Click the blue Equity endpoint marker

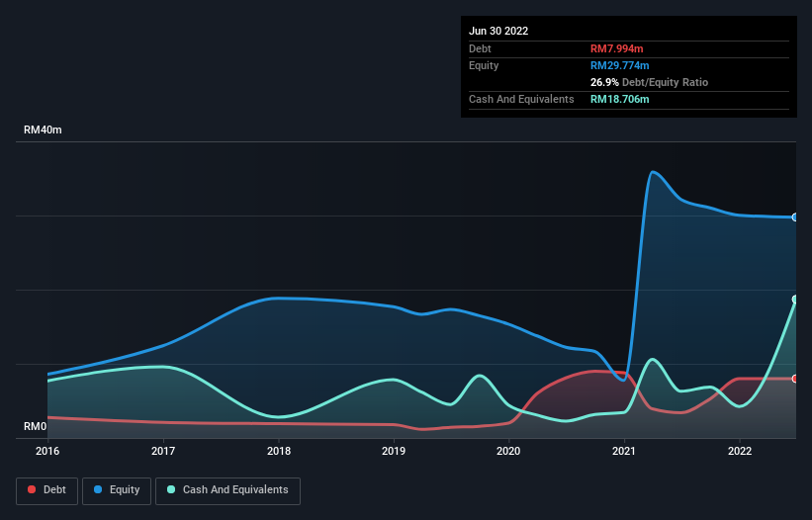[x=795, y=217]
